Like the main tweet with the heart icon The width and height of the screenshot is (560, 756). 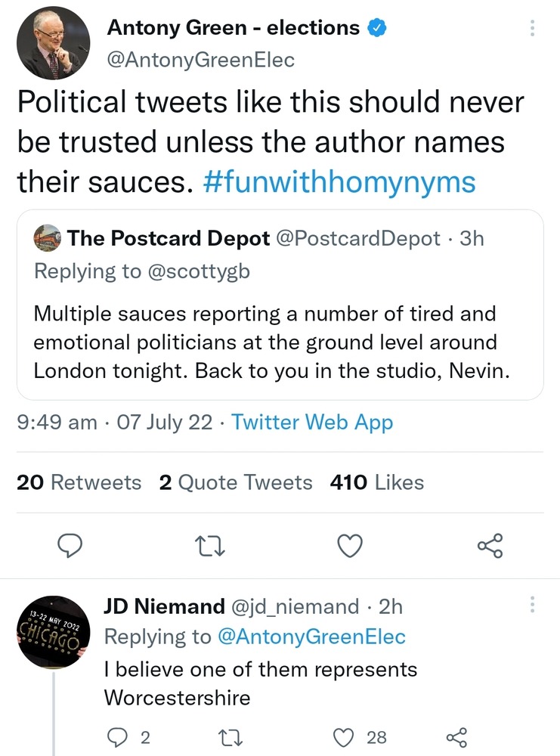point(350,544)
